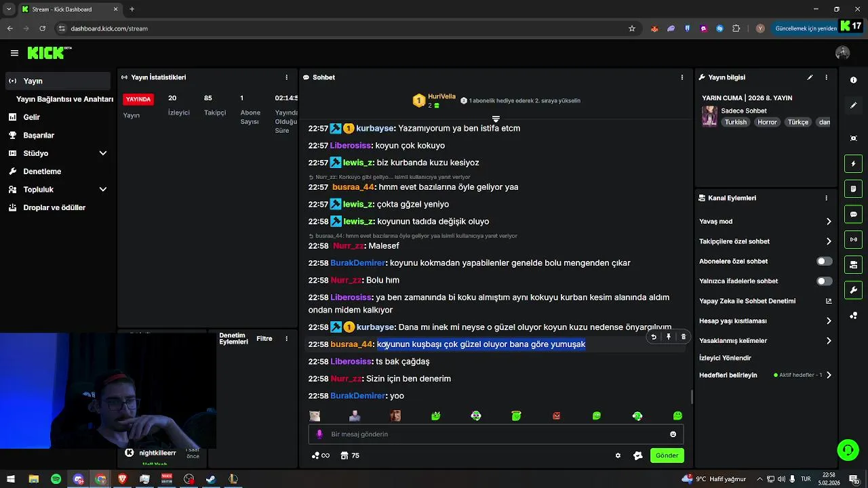This screenshot has width=868, height=488.
Task: Click the pencil icon in the right rail
Action: pos(853,106)
